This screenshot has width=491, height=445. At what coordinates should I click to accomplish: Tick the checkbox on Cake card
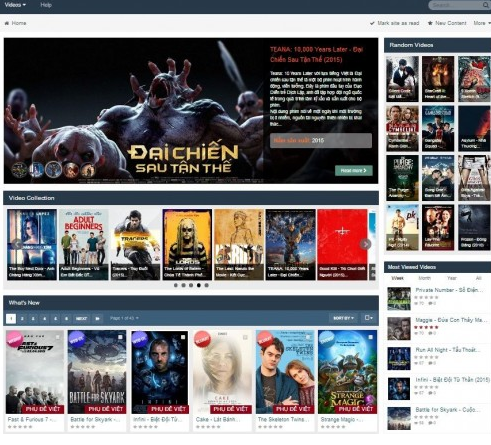pyautogui.click(x=245, y=337)
